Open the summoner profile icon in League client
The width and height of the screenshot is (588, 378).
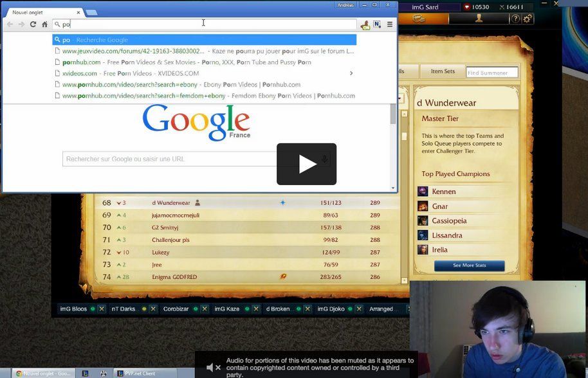coord(479,19)
